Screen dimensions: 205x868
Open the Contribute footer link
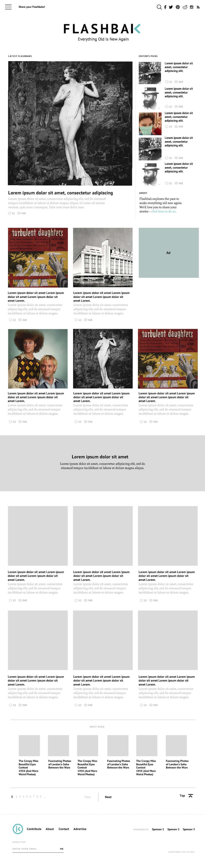click(x=34, y=829)
